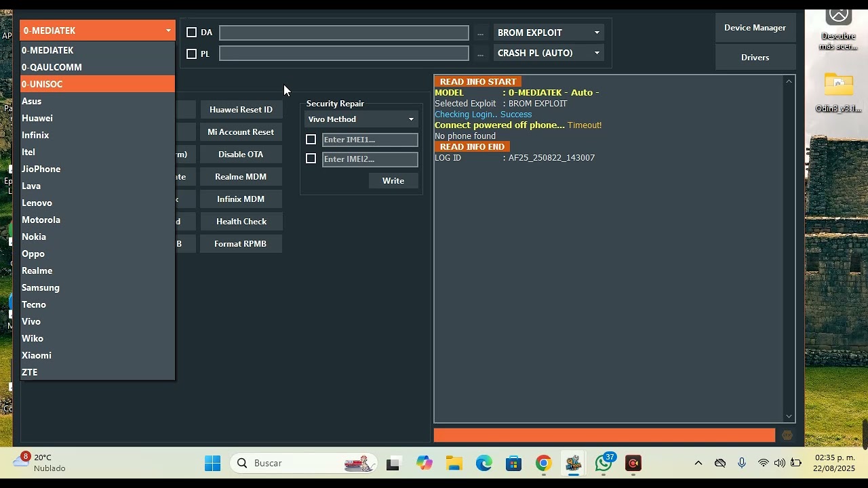868x488 pixels.
Task: Open the Odin3 desktop folder
Action: (839, 93)
